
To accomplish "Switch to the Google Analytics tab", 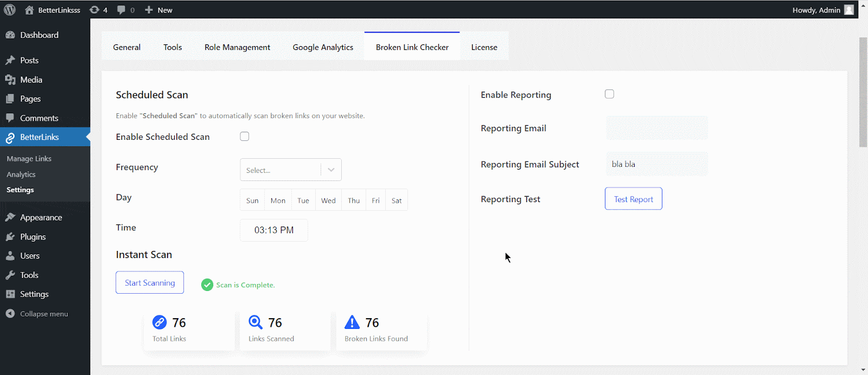I will [323, 47].
